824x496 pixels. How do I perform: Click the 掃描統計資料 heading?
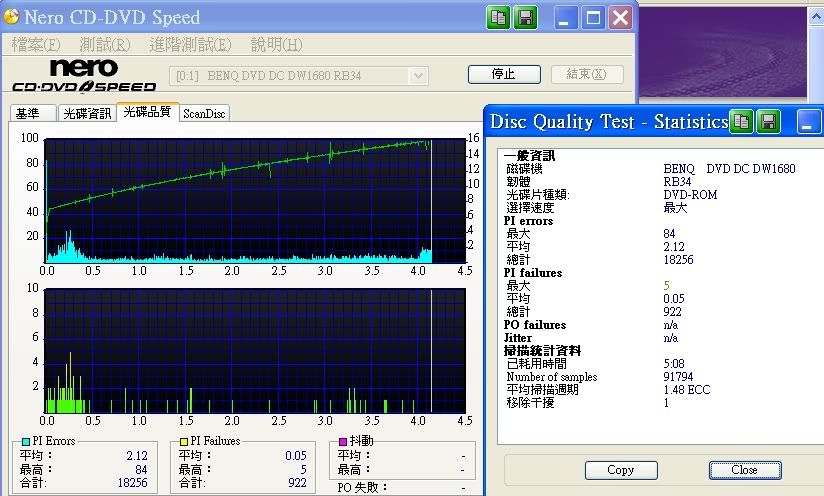542,350
